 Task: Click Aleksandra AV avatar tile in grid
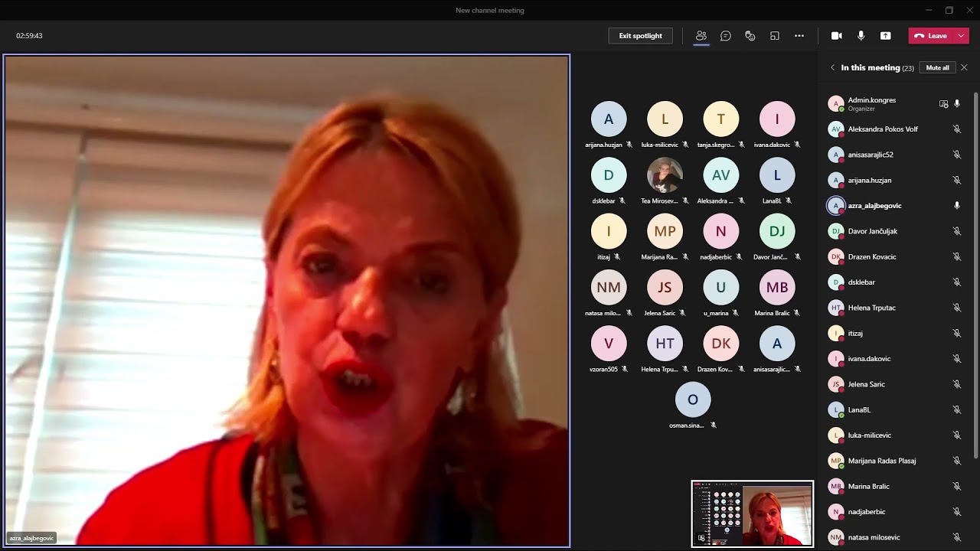[x=720, y=175]
